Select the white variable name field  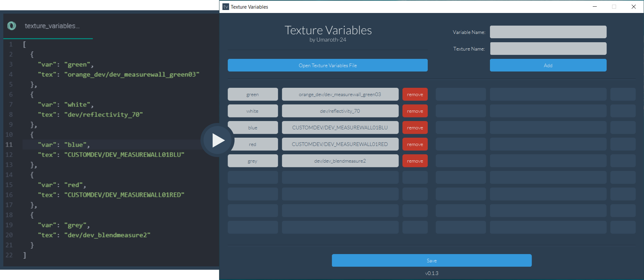coord(253,111)
